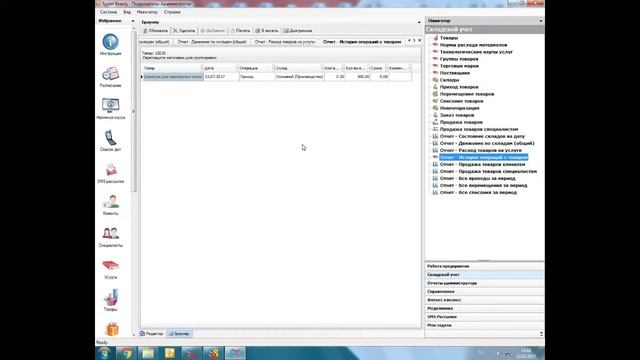Click the Chrome icon in the taskbar
The height and width of the screenshot is (360, 640).
tap(126, 353)
